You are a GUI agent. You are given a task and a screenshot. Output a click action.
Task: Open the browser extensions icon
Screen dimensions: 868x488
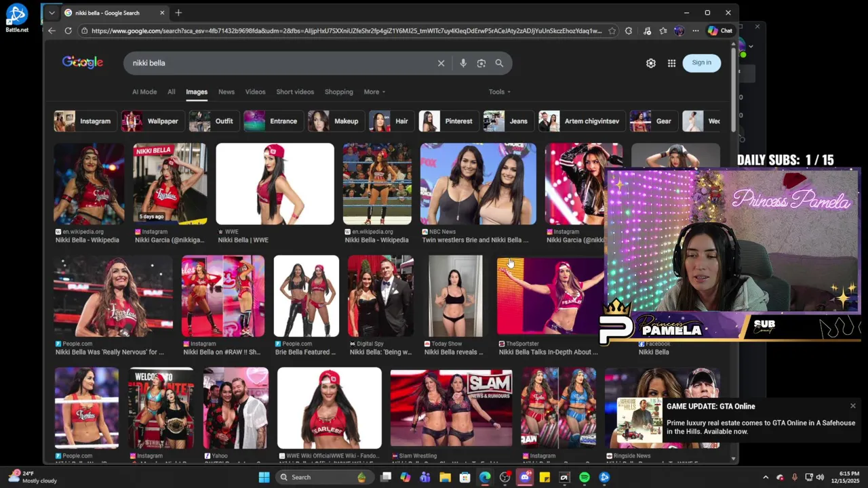pos(629,30)
